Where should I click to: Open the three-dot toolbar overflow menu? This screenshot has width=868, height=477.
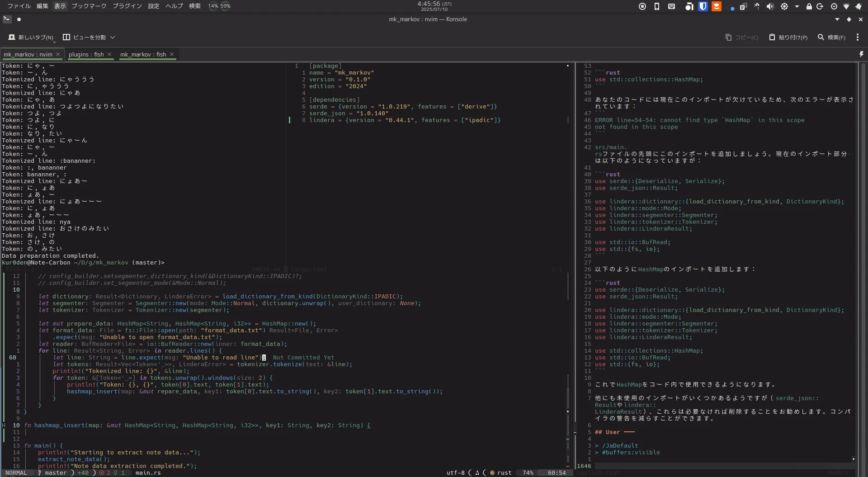pos(858,37)
